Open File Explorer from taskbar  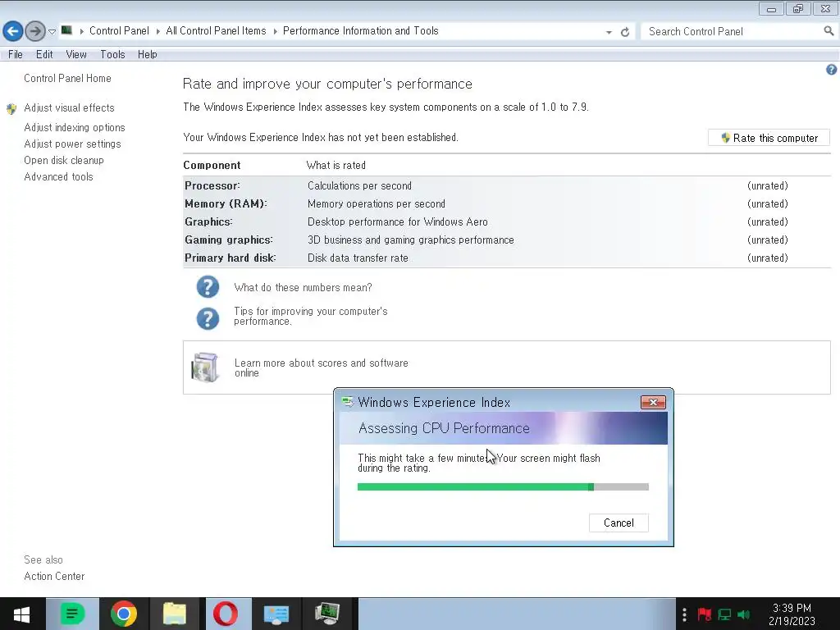[x=175, y=614]
